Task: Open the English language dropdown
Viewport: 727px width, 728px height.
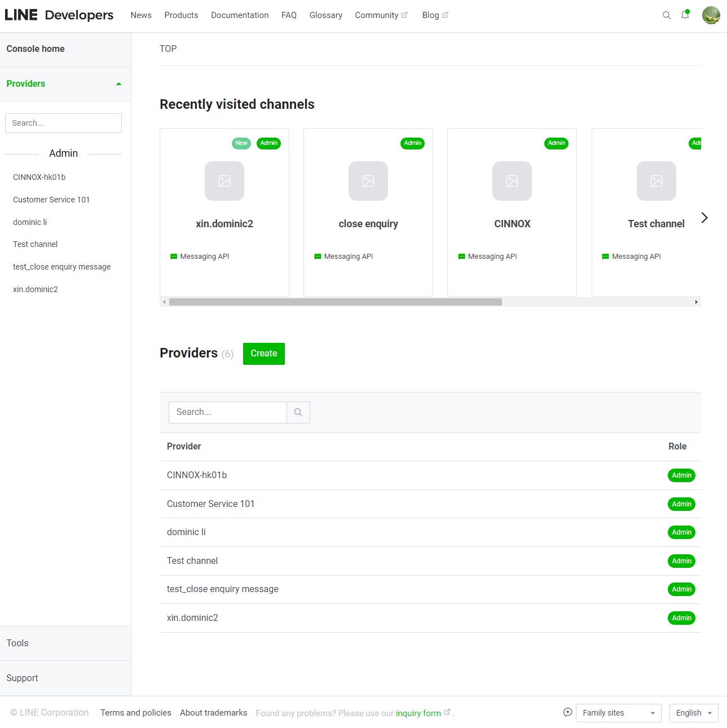Action: [694, 713]
